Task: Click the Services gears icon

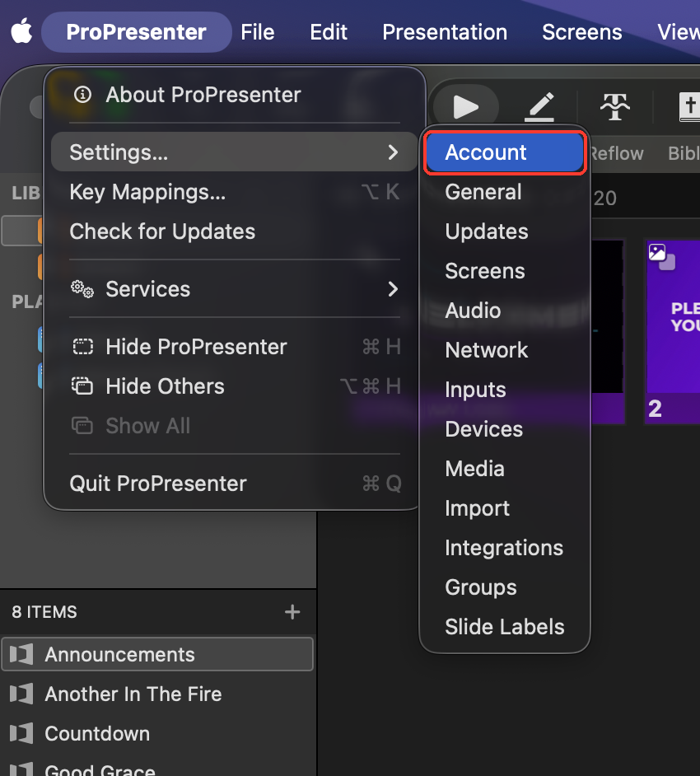Action: pyautogui.click(x=82, y=289)
